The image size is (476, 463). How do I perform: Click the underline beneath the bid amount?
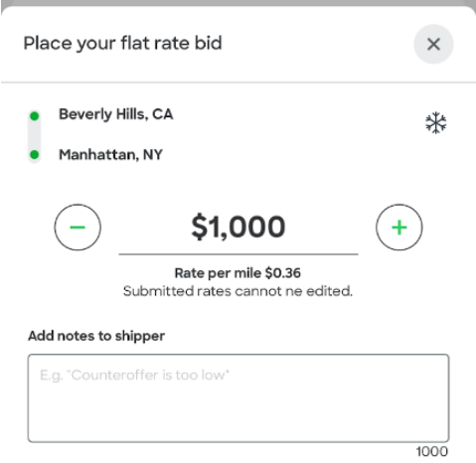[x=238, y=254]
